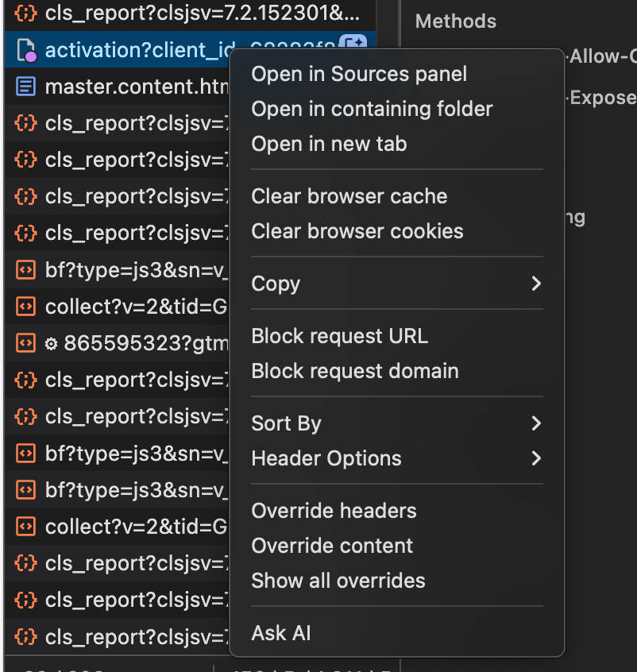Click the icon of the topmost bf?type=js3 request
637x672 pixels.
[26, 270]
